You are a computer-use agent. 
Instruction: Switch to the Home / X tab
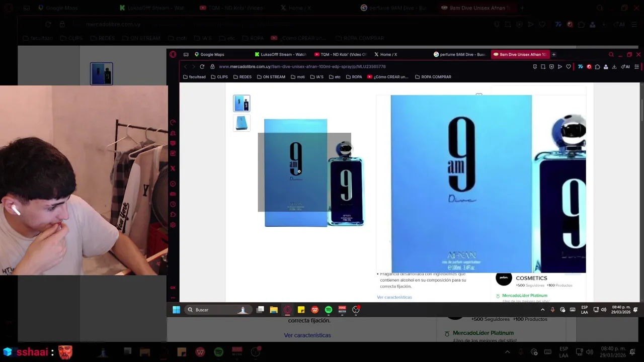[385, 54]
